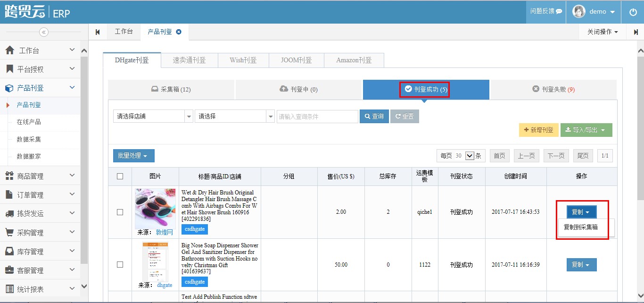This screenshot has width=644, height=303.
Task: Open the 批量处理 dropdown
Action: click(x=134, y=156)
